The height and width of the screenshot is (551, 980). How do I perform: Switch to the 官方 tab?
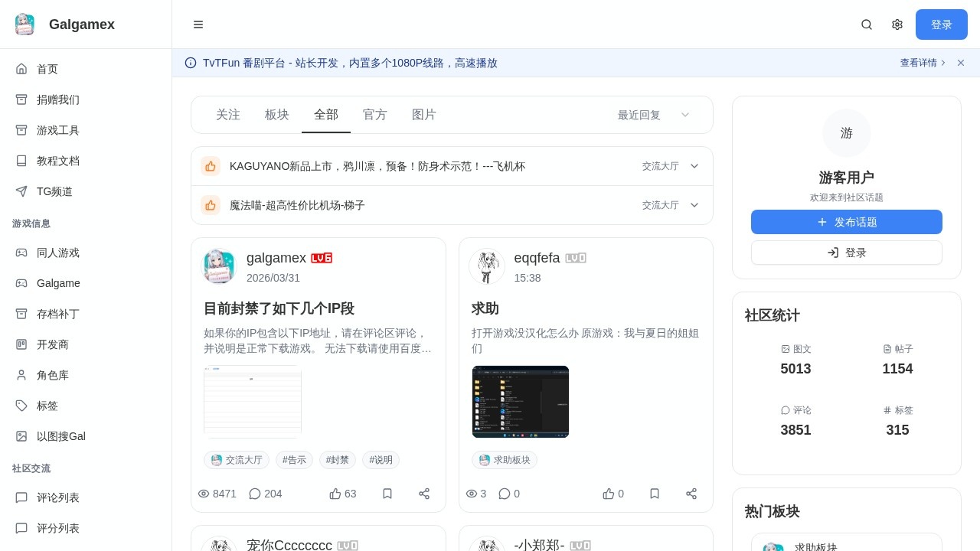(x=375, y=115)
